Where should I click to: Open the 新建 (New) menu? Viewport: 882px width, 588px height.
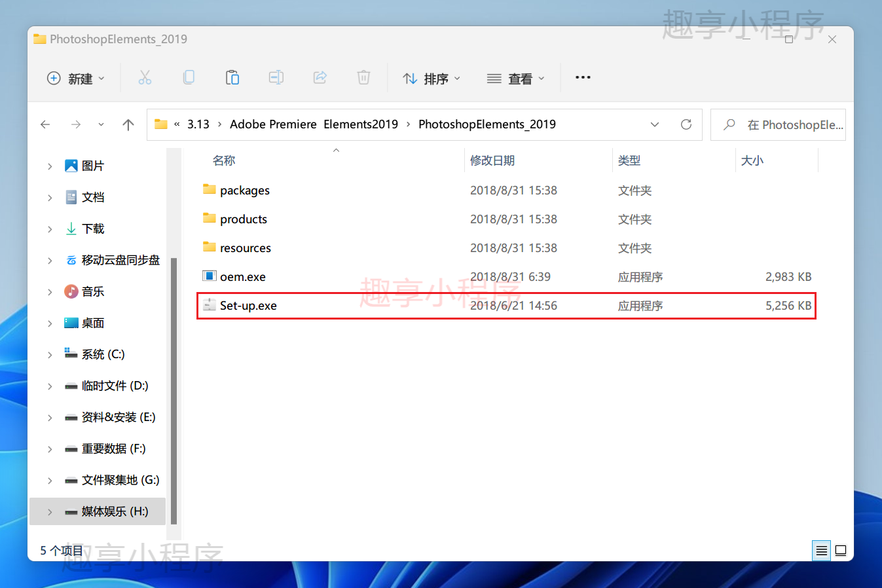click(x=76, y=79)
